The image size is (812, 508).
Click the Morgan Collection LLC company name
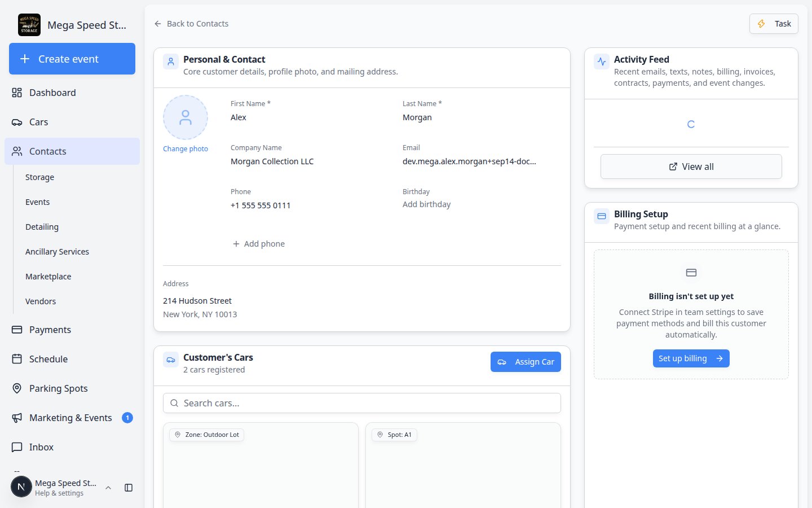point(272,161)
